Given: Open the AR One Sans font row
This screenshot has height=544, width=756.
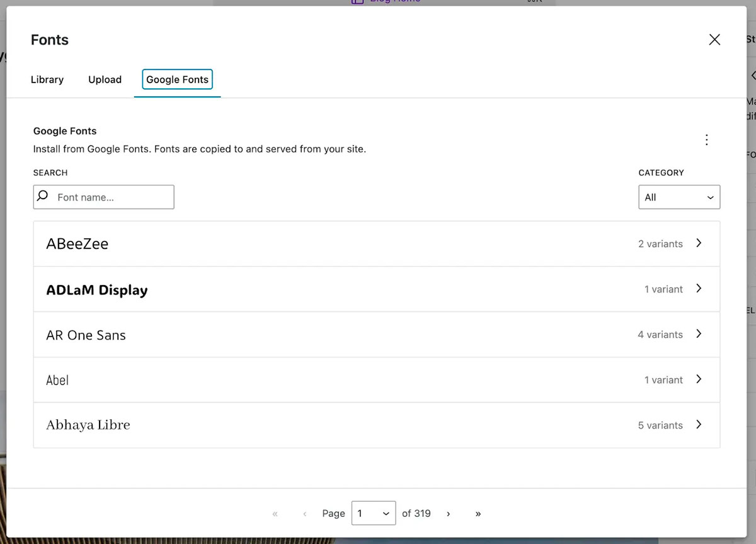Looking at the screenshot, I should (x=377, y=335).
